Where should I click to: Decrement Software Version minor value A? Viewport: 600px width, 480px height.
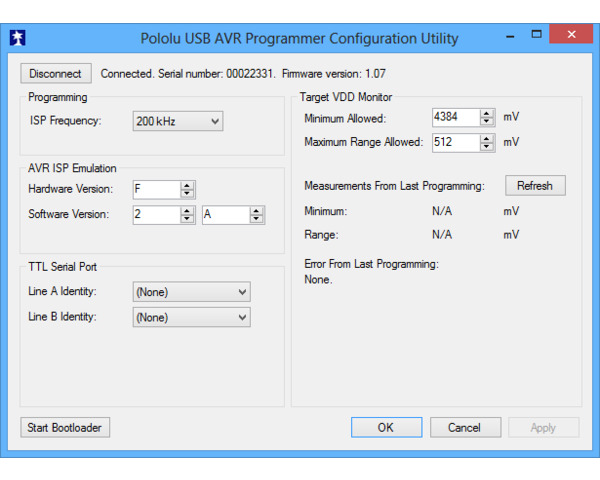coord(257,219)
